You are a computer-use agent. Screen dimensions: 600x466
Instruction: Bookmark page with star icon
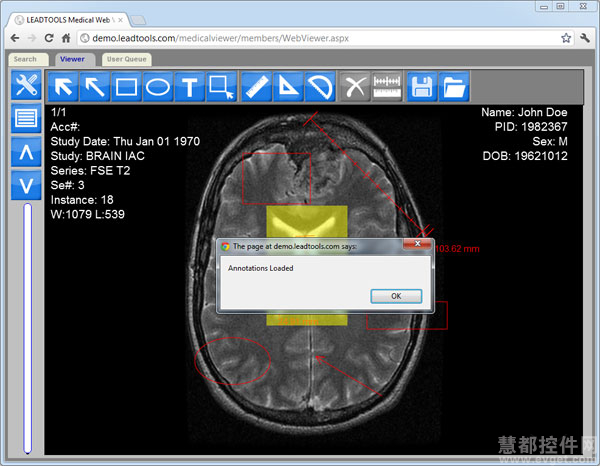pyautogui.click(x=566, y=38)
